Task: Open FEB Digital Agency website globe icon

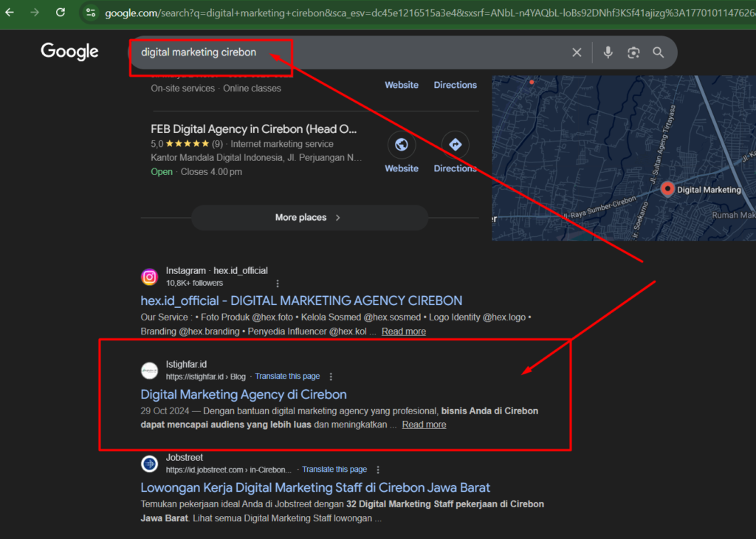Action: (x=402, y=145)
